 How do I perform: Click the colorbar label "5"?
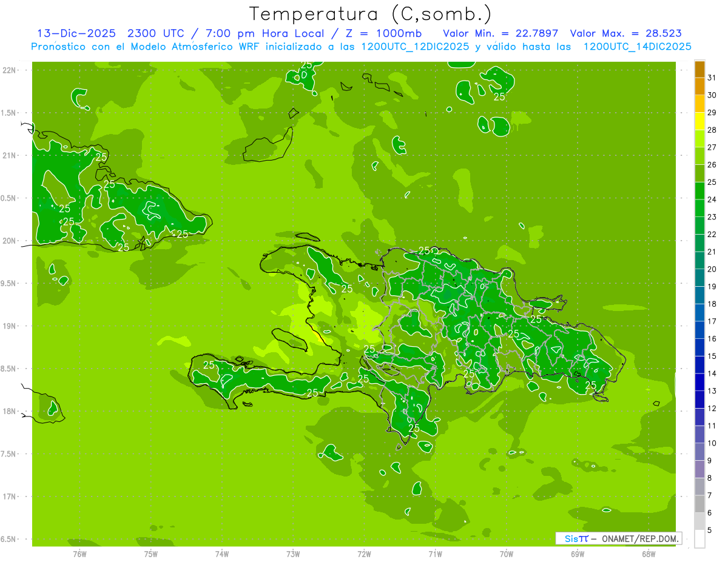click(x=710, y=530)
